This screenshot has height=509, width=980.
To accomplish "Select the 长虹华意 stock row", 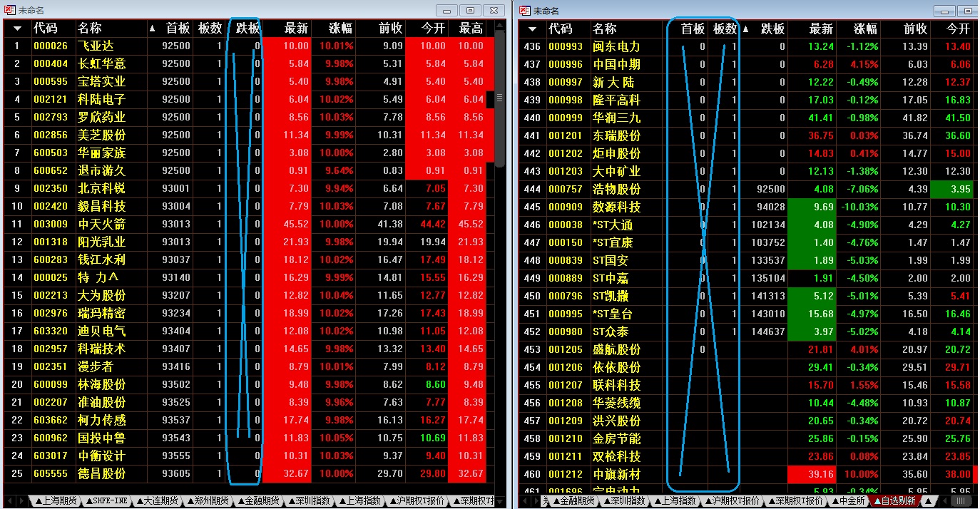I will point(249,64).
